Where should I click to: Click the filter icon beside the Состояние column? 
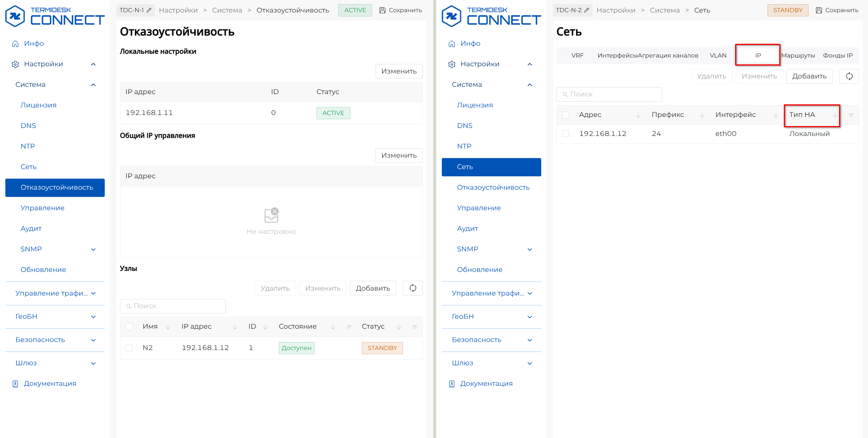[348, 327]
